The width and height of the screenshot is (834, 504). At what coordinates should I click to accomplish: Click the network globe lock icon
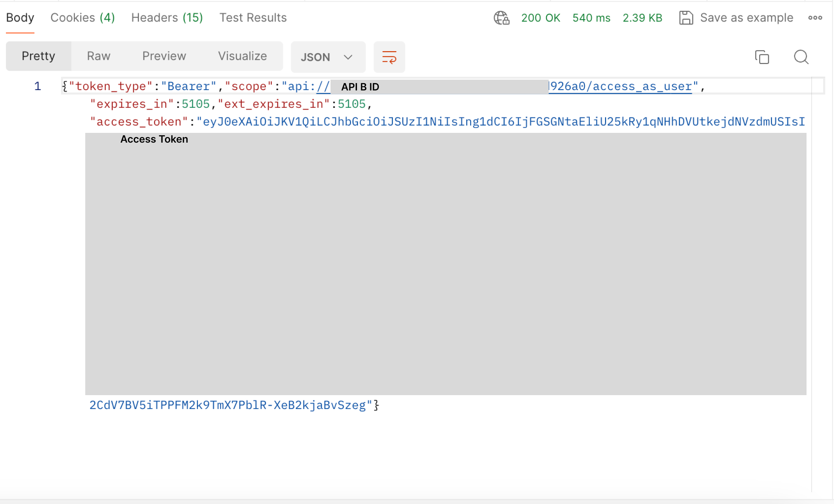coord(501,18)
